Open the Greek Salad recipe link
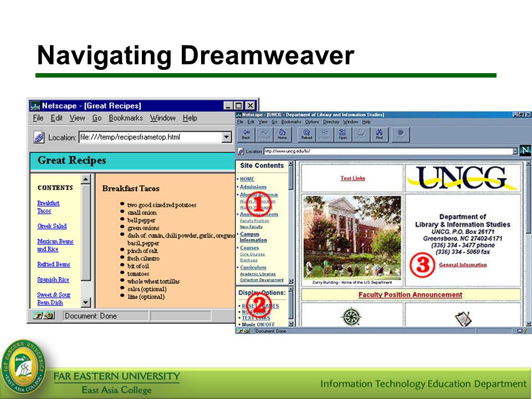 (52, 226)
